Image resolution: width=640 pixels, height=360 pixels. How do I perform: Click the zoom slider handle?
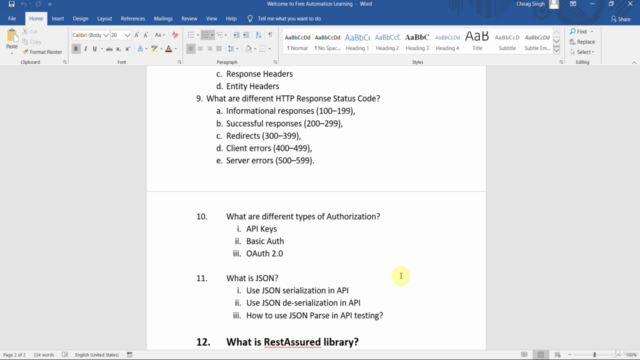[x=595, y=355]
